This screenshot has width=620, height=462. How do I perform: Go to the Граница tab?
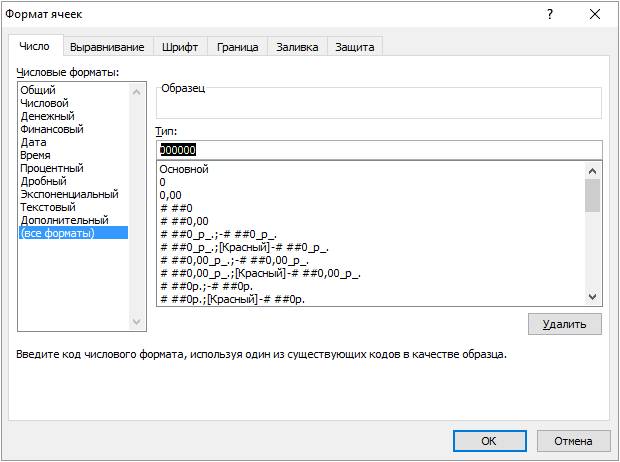(x=237, y=47)
